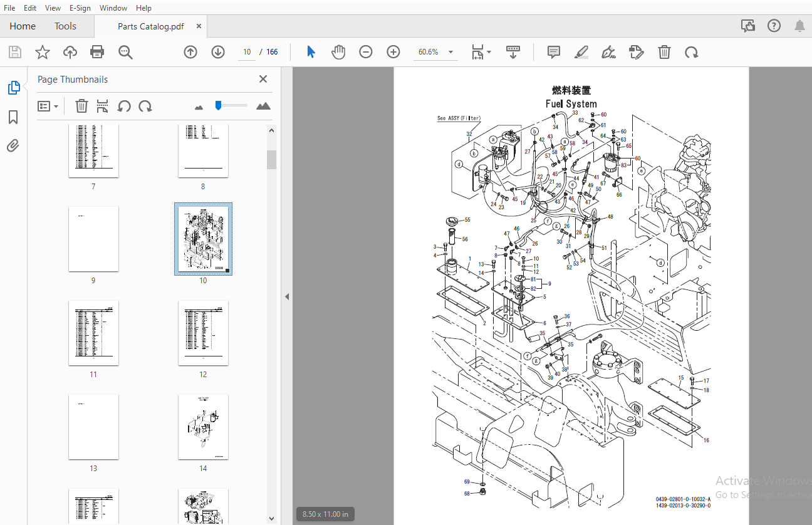The height and width of the screenshot is (525, 812).
Task: Click the page number input field
Action: click(x=247, y=52)
